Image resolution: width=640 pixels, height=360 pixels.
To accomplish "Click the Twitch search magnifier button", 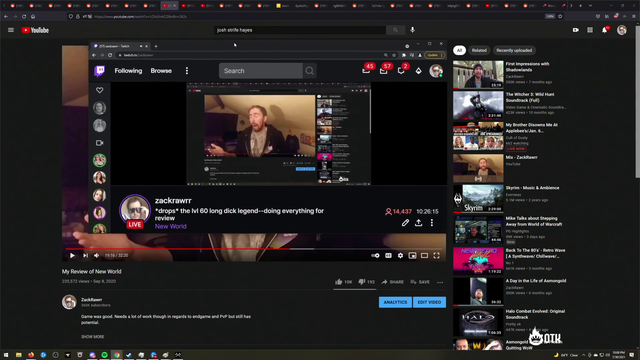I will (309, 71).
